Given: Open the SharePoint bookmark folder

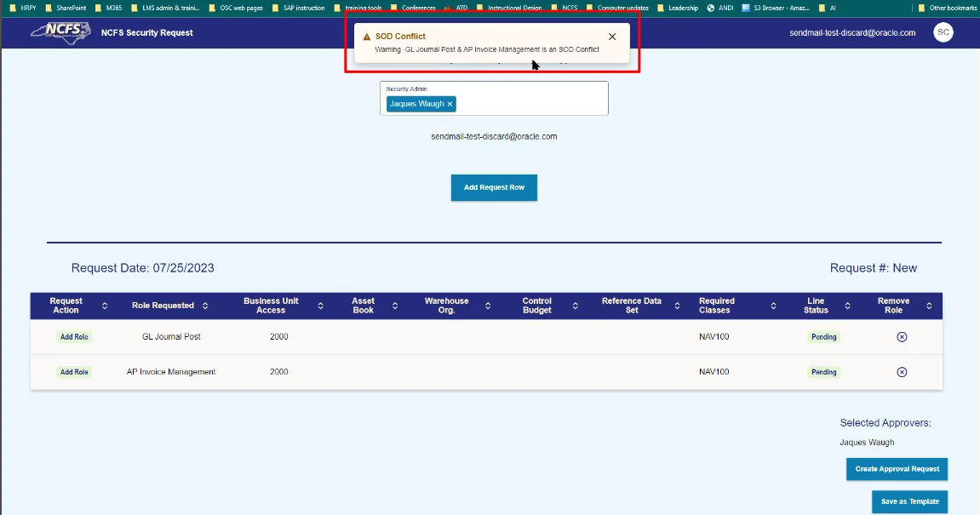Looking at the screenshot, I should [66, 9].
